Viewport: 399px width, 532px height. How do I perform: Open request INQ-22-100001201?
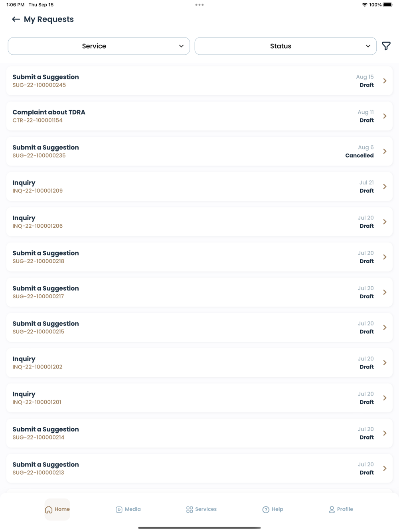[x=199, y=398]
